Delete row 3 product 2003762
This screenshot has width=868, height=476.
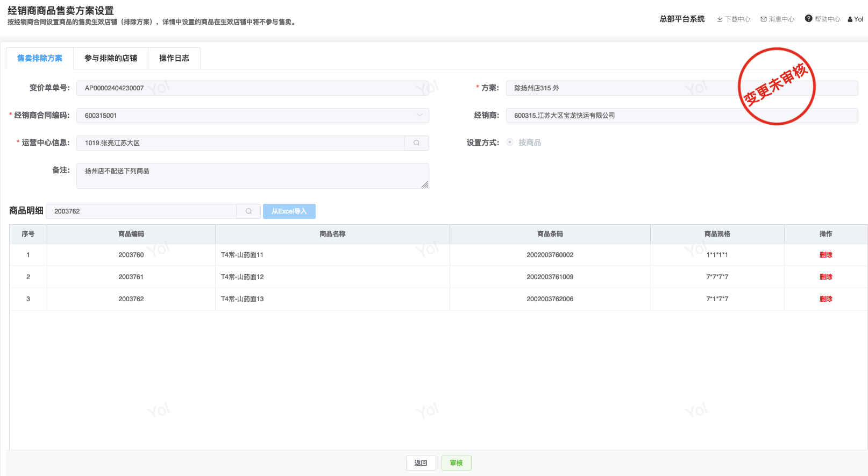[x=826, y=299]
